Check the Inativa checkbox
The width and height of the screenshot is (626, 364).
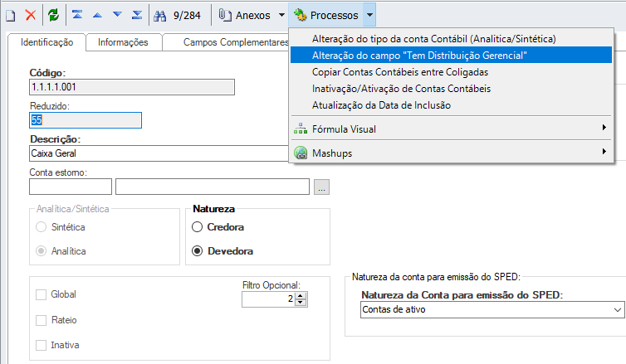coord(42,345)
